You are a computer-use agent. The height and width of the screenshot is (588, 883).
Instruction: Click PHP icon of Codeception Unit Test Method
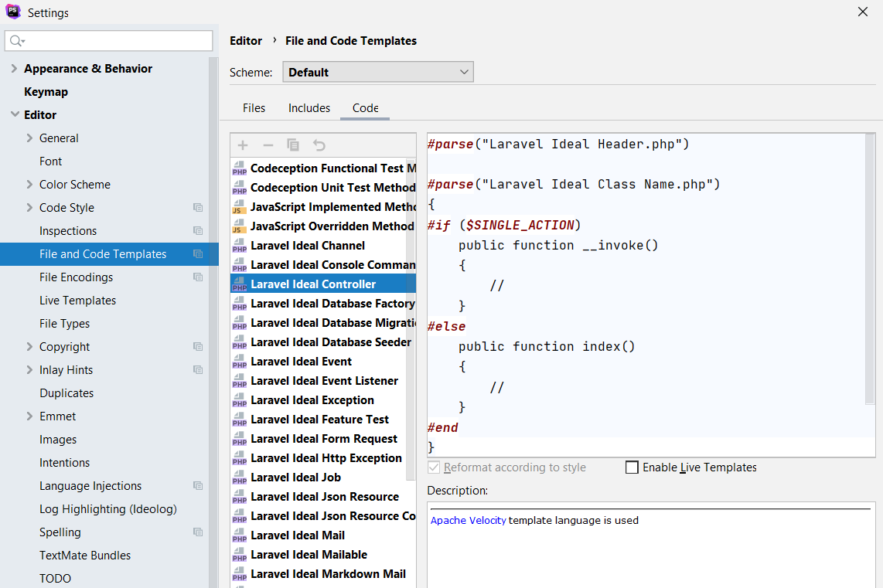240,188
